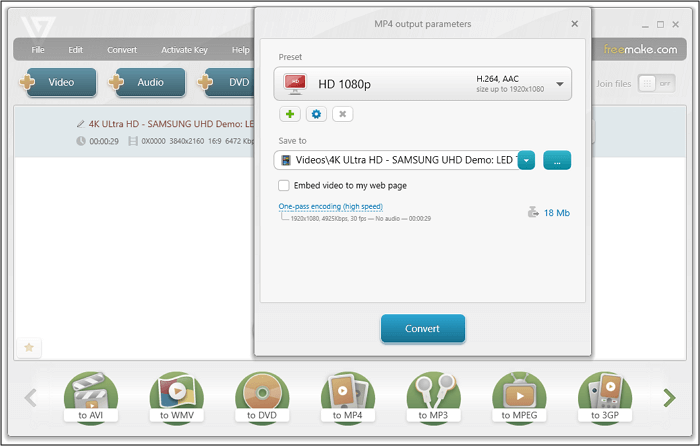
Task: Pick the to MP4 conversion icon
Action: tap(348, 397)
